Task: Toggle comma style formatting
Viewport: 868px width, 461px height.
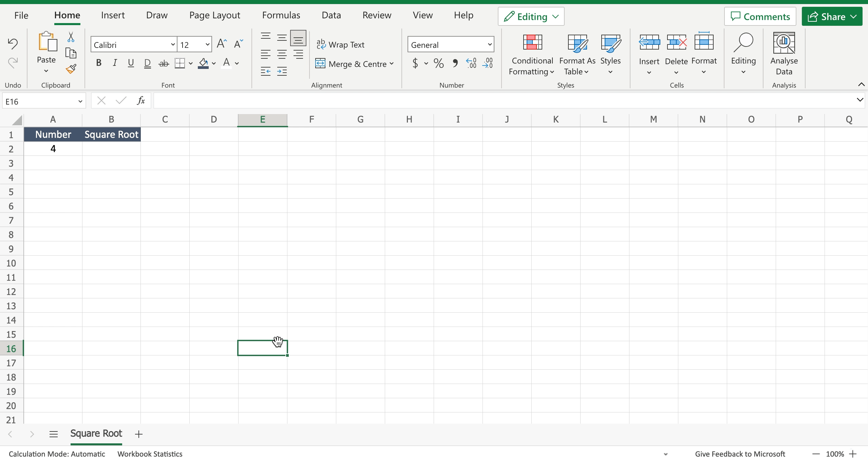Action: [x=455, y=63]
